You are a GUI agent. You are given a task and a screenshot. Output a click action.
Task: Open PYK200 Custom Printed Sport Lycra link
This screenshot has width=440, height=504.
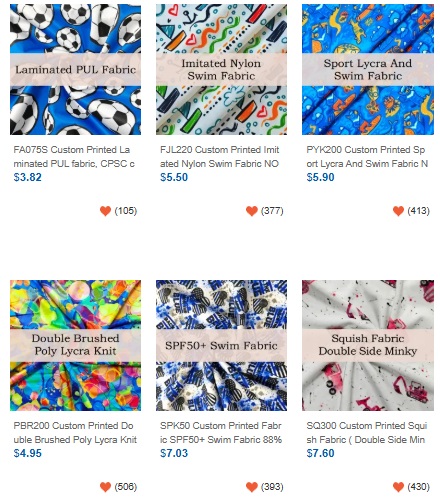tap(367, 157)
